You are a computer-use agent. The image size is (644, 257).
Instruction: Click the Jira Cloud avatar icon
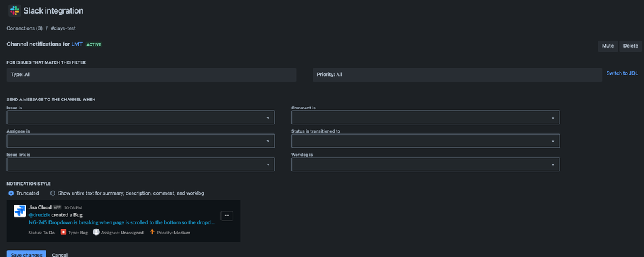coord(20,211)
